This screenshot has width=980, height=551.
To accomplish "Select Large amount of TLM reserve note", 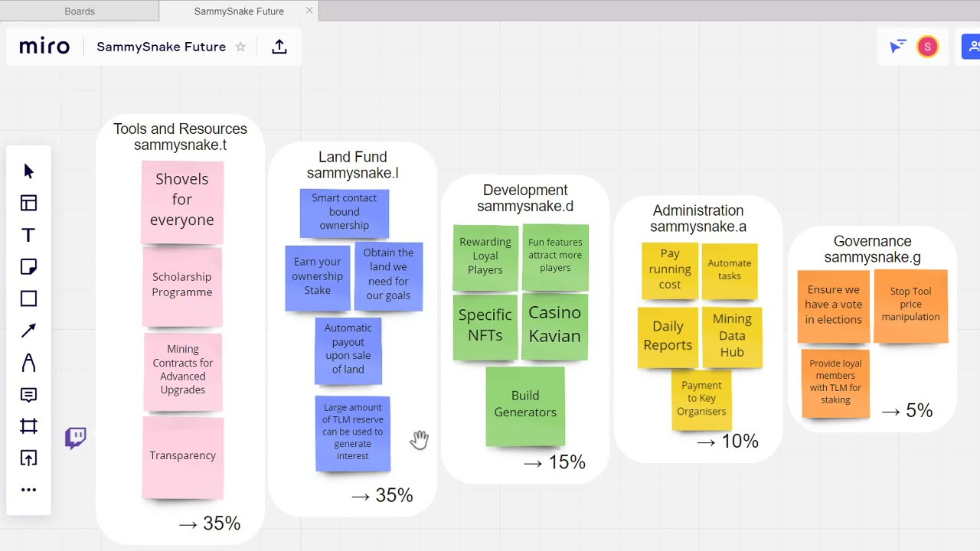I will [x=353, y=433].
